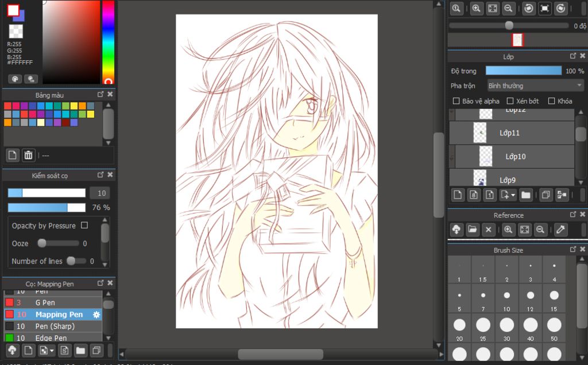Image resolution: width=588 pixels, height=365 pixels.
Task: Open the Pha trộn blending mode dropdown
Action: coord(535,86)
